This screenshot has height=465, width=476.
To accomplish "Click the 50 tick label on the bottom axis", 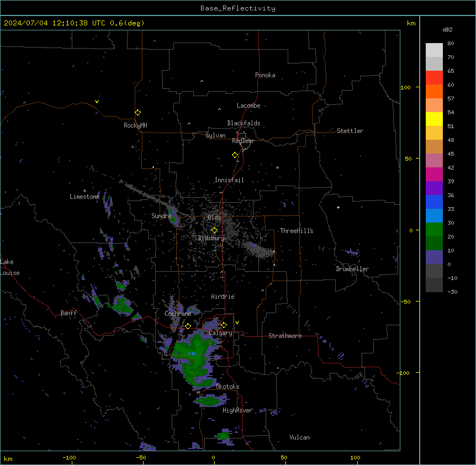I will (x=284, y=457).
